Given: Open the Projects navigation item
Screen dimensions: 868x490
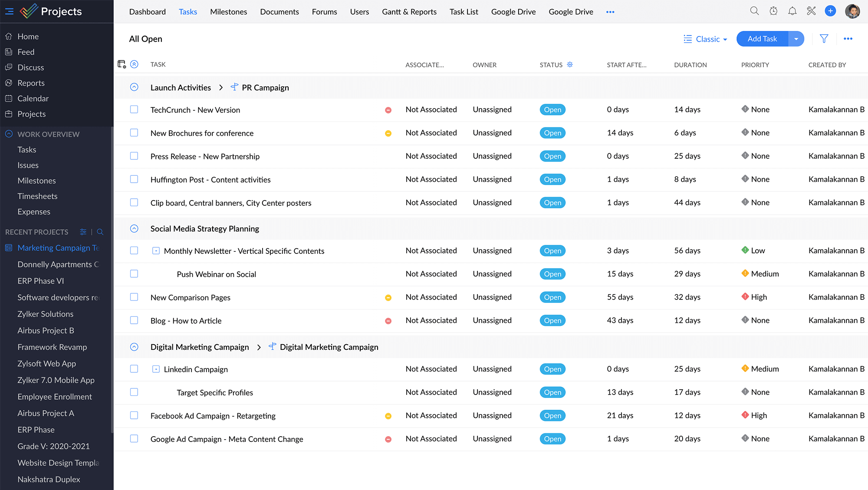Looking at the screenshot, I should 32,113.
